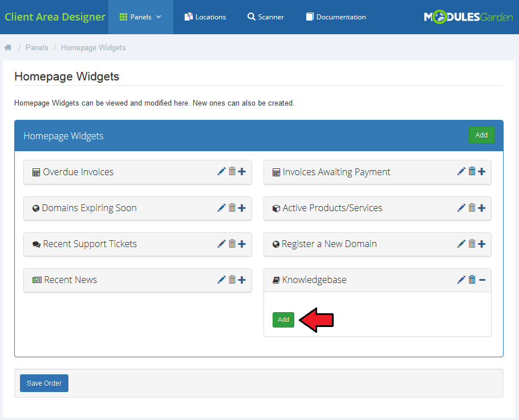Save the widget order
Screen dimensions: 519x420
pyautogui.click(x=44, y=383)
